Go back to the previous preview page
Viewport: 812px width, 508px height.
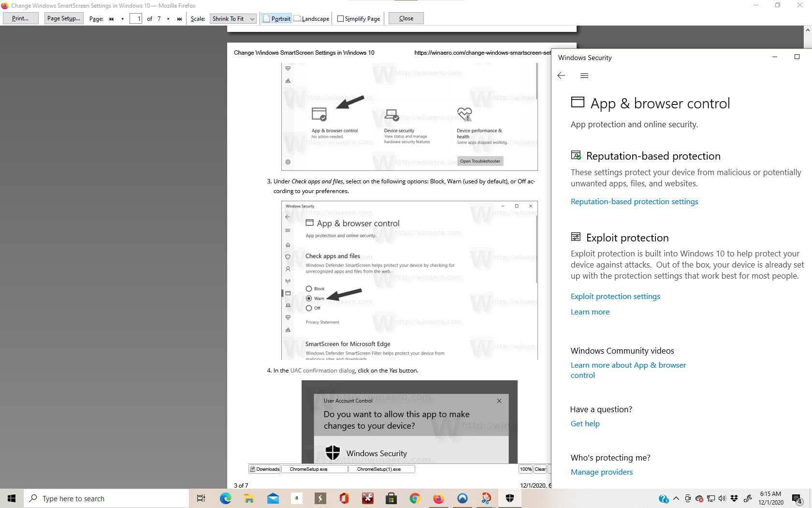pos(122,19)
